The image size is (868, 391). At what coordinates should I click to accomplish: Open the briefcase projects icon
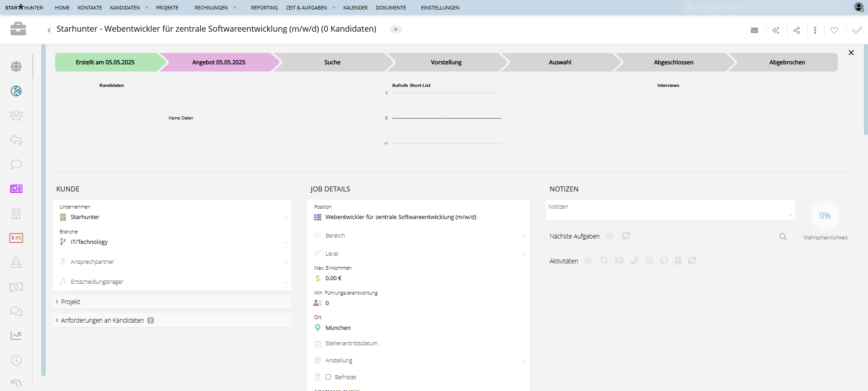point(18,29)
